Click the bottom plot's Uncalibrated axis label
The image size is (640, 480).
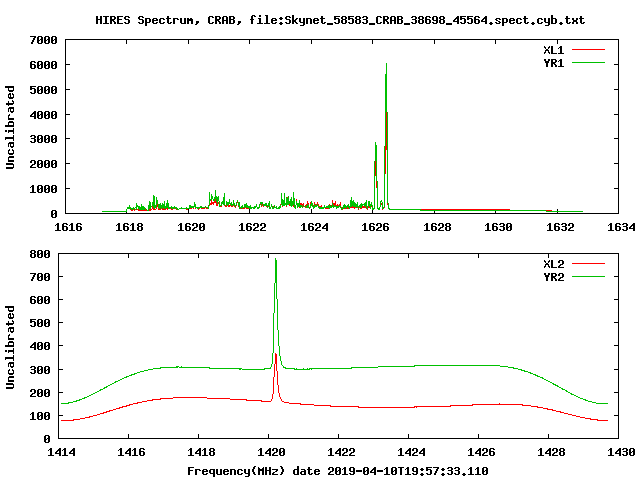[10, 347]
